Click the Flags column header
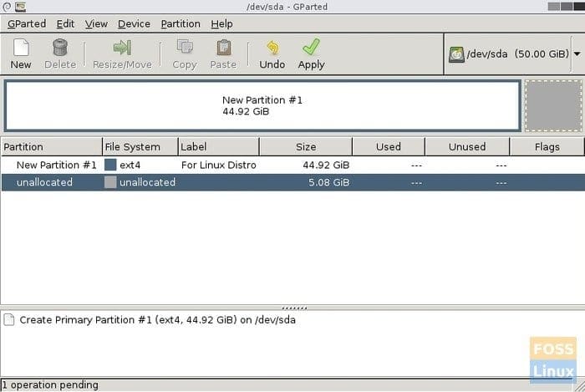Screen dimensions: 585x392 point(547,146)
